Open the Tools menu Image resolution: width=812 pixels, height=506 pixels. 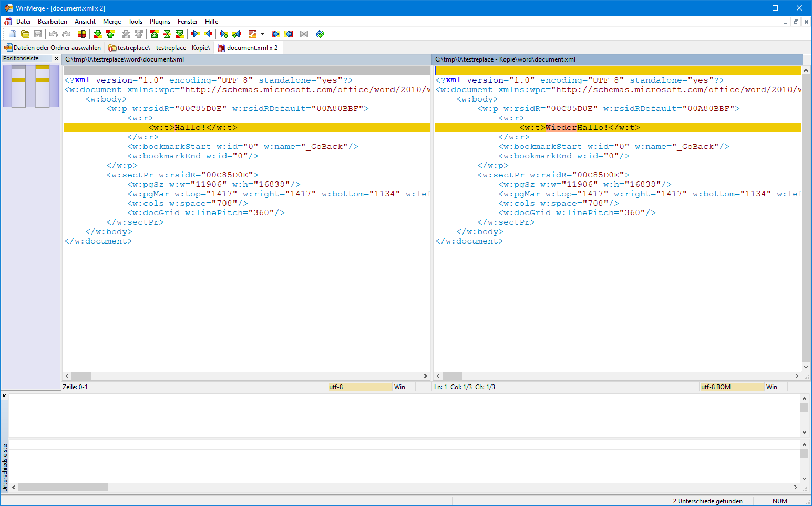(x=136, y=22)
